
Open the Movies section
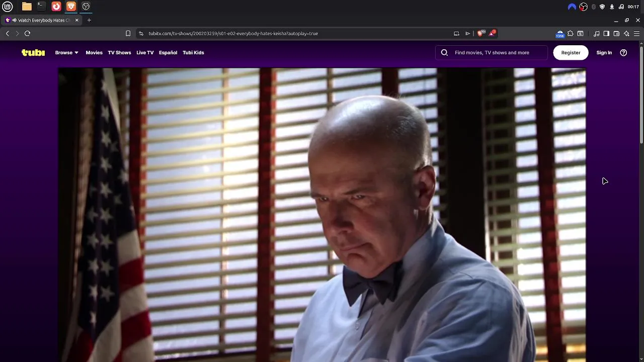coord(94,52)
